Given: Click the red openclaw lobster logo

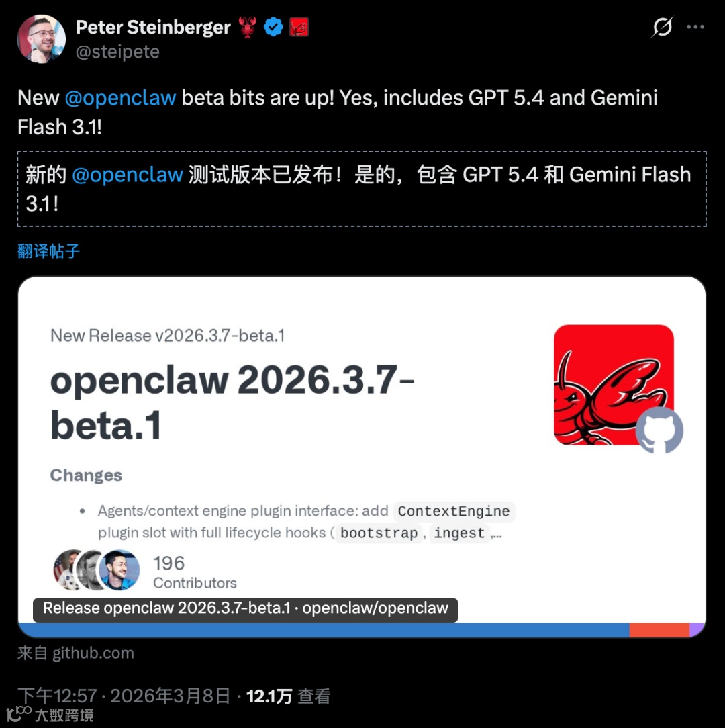Looking at the screenshot, I should tap(614, 385).
